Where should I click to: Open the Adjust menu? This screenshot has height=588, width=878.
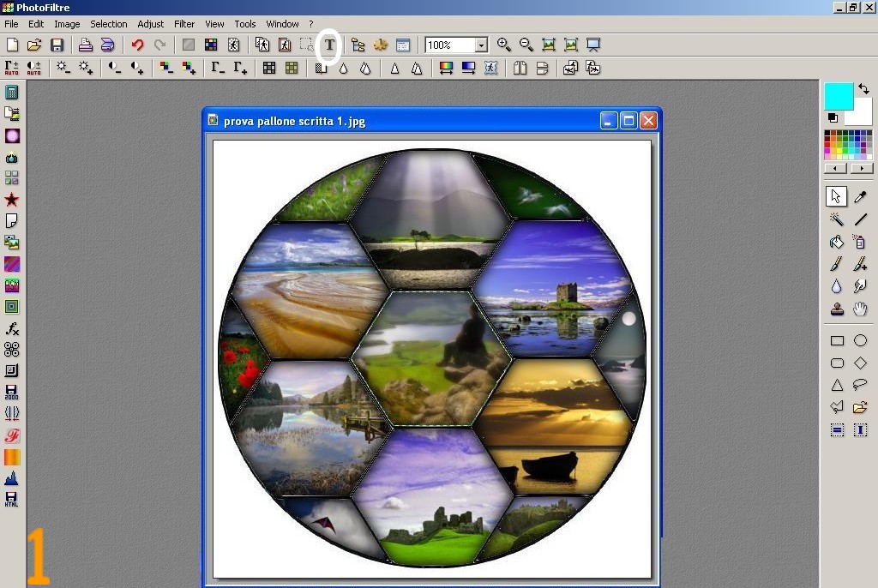(151, 24)
